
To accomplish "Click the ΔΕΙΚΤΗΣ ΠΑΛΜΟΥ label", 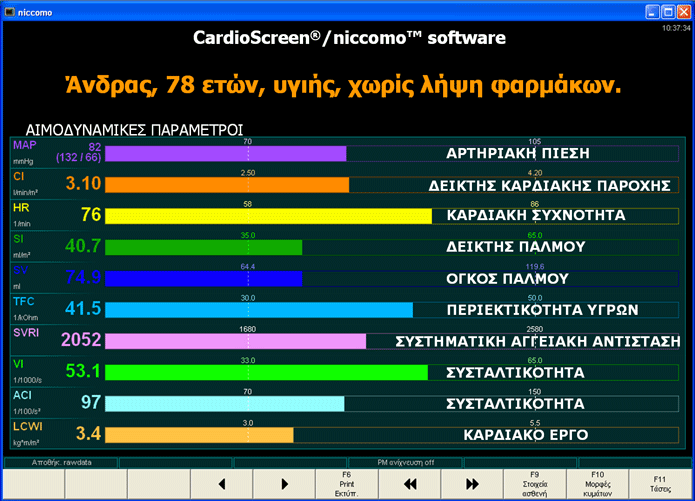I will [x=515, y=247].
